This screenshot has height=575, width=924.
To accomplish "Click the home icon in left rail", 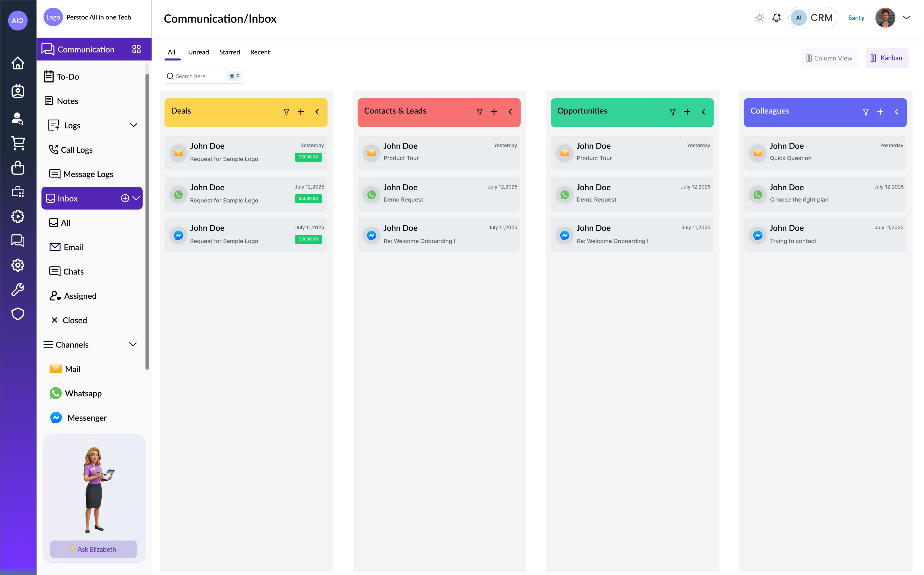I will pos(18,63).
